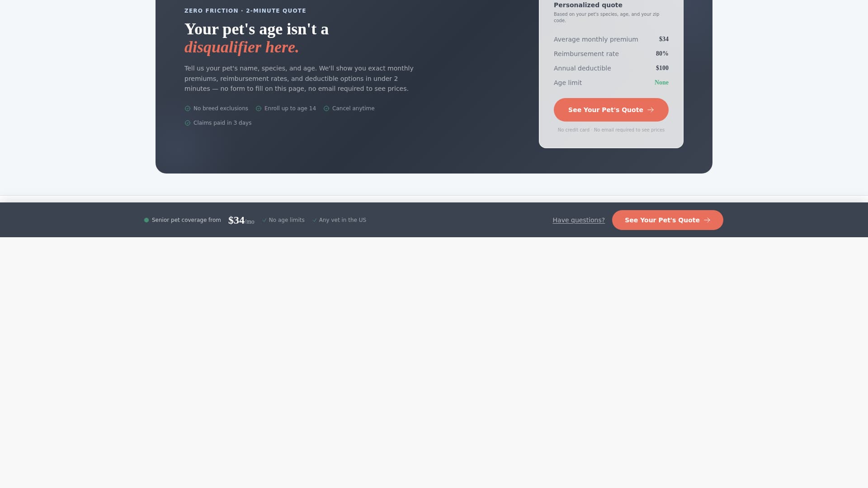Click the Enroll up to age 14 check icon
Screen dimensions: 868x488
[259, 108]
